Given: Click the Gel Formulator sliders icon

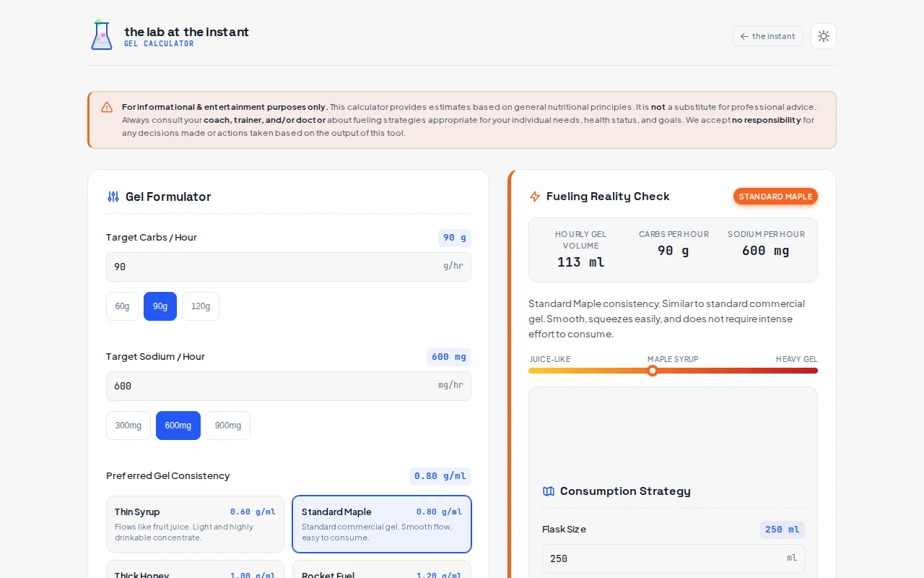Looking at the screenshot, I should 113,197.
